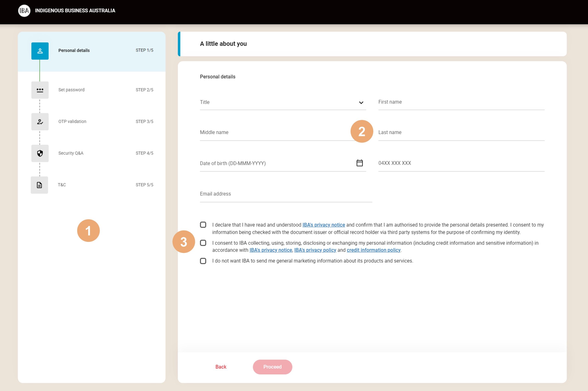The image size is (588, 391).
Task: Click the IBA logo in header
Action: tap(24, 11)
